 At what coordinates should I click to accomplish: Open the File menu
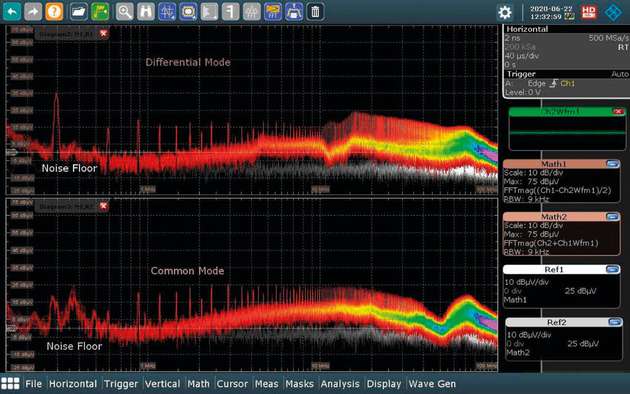[33, 384]
